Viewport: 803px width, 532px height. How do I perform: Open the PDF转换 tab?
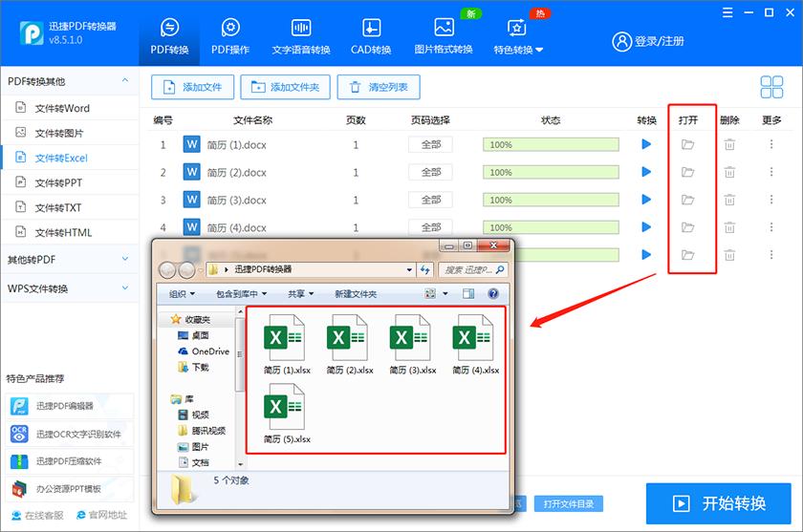pos(169,37)
